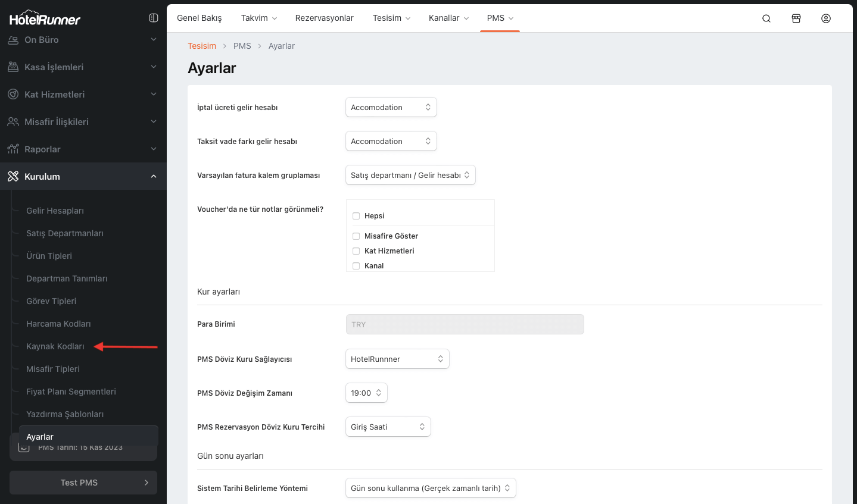This screenshot has width=857, height=504.
Task: Enable the Misafire Göster checkbox
Action: 356,236
